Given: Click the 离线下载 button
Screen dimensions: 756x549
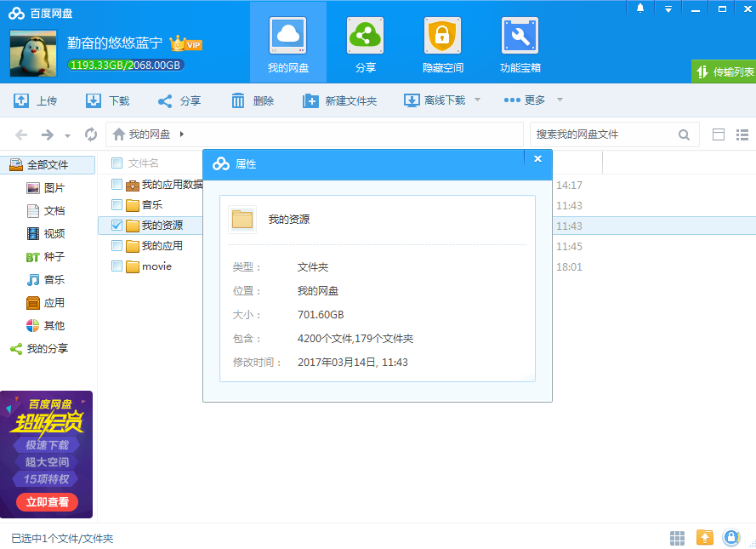Looking at the screenshot, I should pos(435,100).
